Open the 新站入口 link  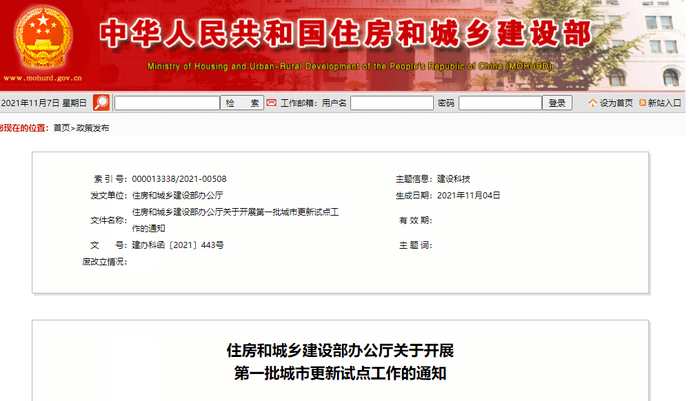(664, 103)
